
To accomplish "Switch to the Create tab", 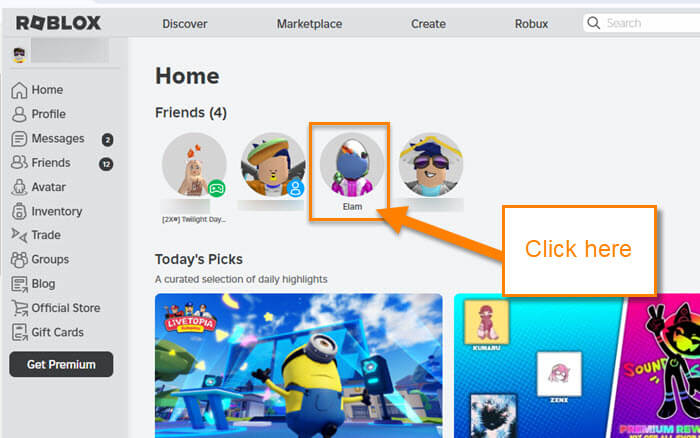I will tap(428, 24).
